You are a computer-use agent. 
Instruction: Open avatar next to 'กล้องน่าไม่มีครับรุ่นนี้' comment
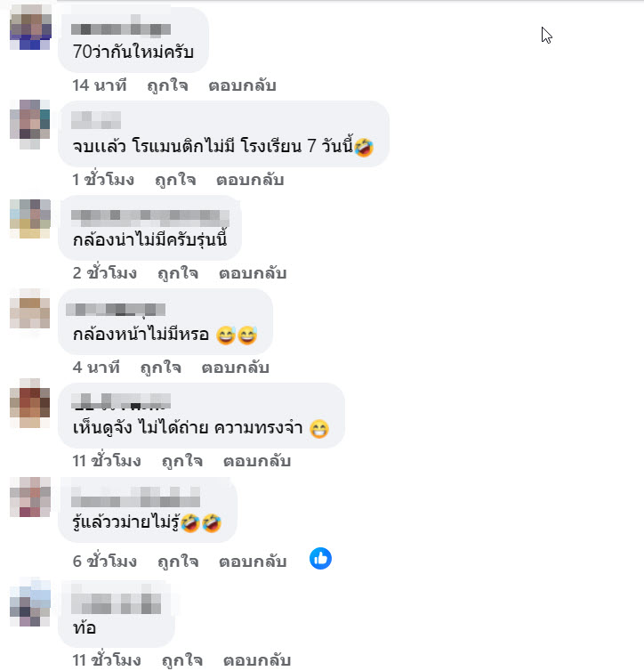coord(30,219)
